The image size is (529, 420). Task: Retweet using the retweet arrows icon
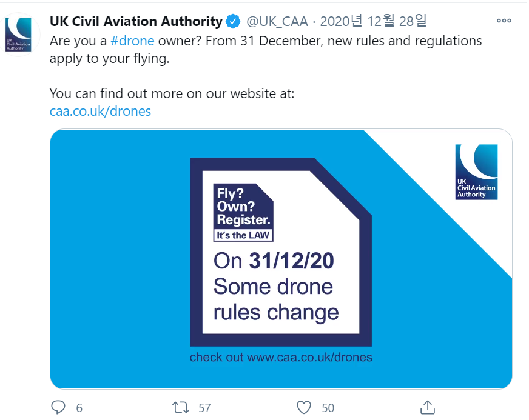tap(181, 407)
